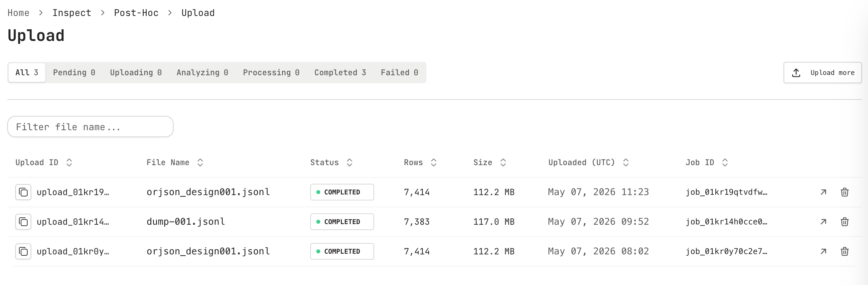Open job_01kr19qtvdfw external link arrow

(823, 192)
